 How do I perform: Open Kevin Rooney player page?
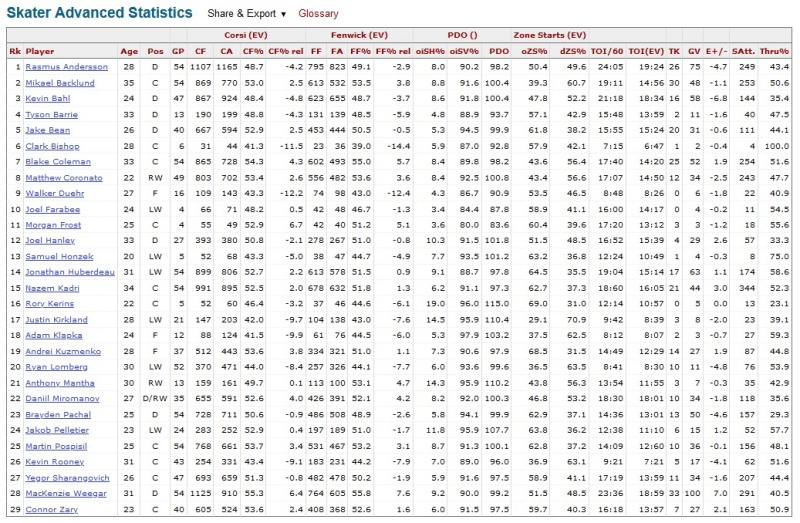point(55,462)
